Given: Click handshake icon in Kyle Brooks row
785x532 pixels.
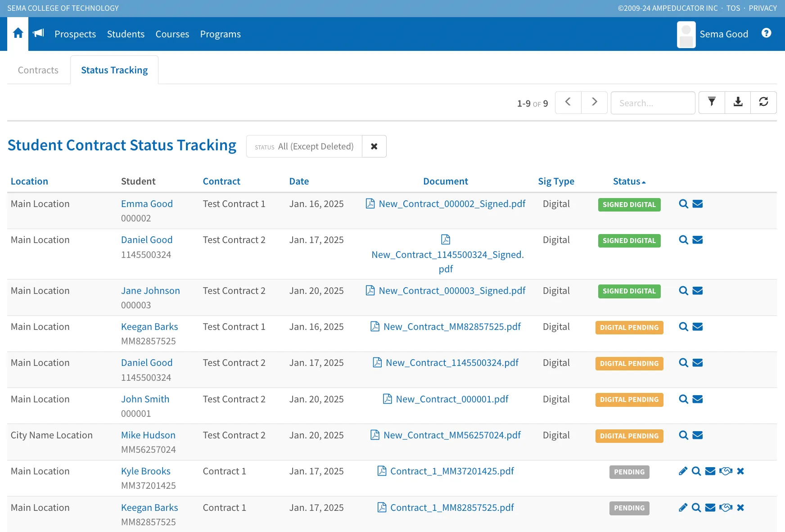Looking at the screenshot, I should coord(726,471).
